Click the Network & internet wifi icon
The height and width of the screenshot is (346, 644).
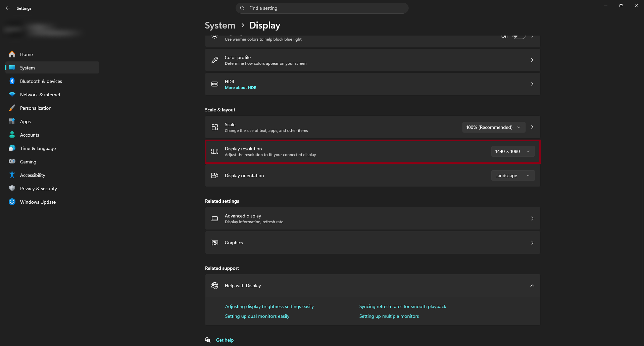(x=12, y=95)
